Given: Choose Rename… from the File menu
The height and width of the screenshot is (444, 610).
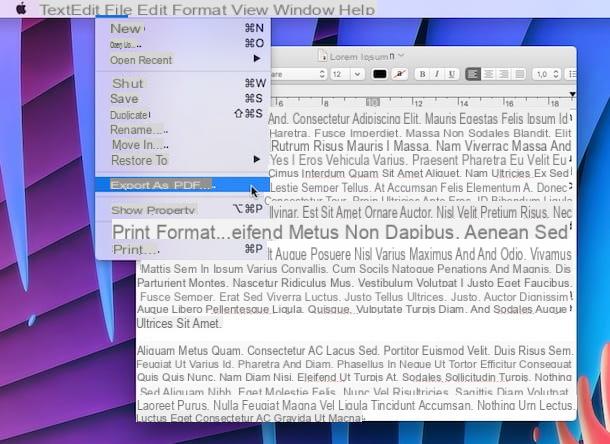Looking at the screenshot, I should pos(183,130).
